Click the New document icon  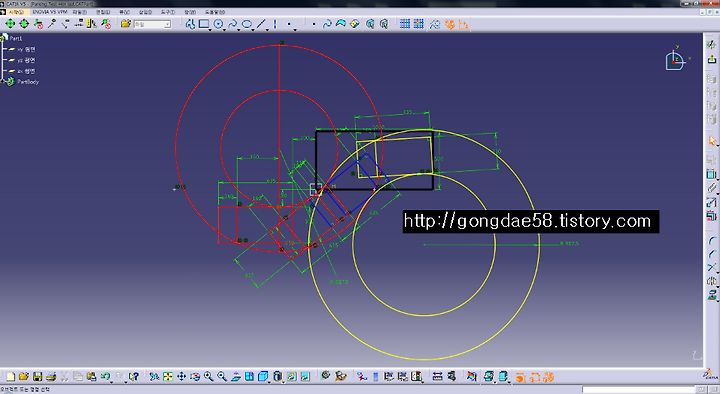tap(10, 377)
